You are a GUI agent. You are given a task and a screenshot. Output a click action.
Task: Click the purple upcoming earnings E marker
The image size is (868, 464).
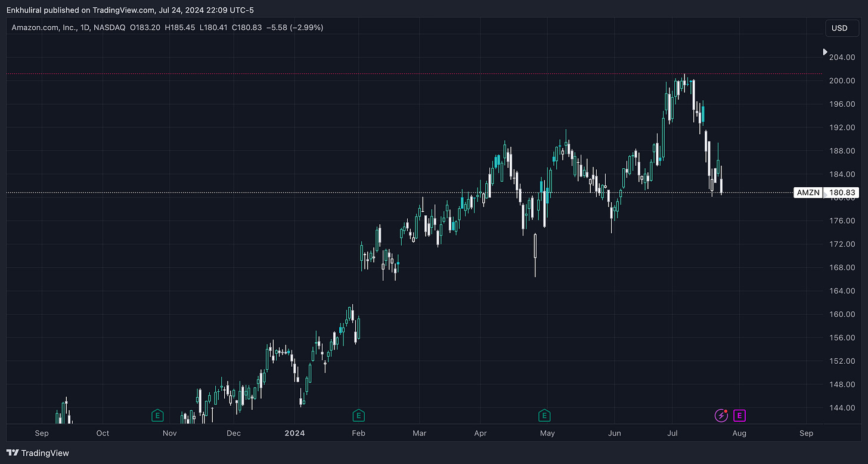tap(739, 415)
